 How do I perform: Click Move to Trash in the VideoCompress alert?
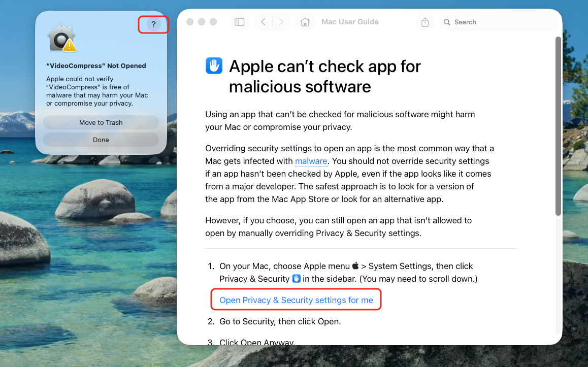point(101,122)
